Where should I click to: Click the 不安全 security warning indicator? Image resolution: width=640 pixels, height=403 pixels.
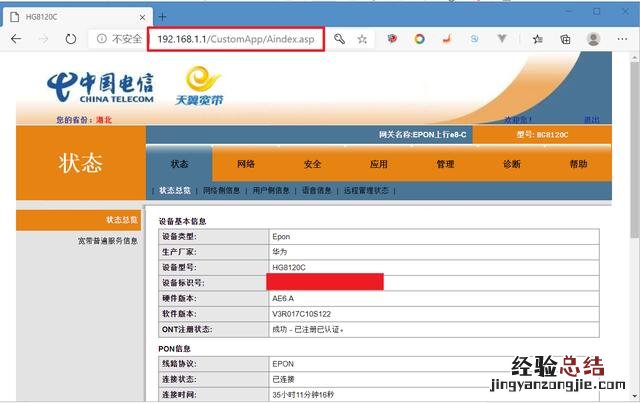pos(118,39)
